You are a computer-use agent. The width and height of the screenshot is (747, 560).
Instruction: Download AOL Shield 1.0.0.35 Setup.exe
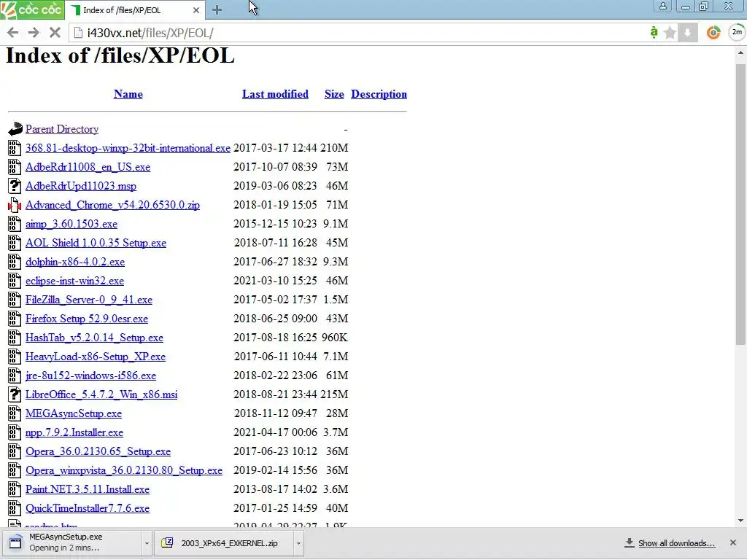[x=96, y=243]
